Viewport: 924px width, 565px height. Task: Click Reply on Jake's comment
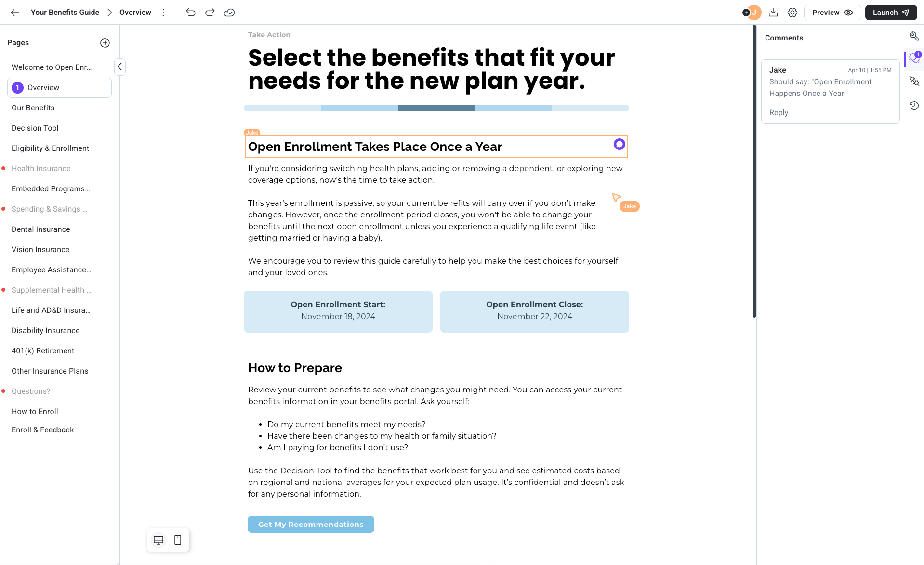(x=779, y=112)
